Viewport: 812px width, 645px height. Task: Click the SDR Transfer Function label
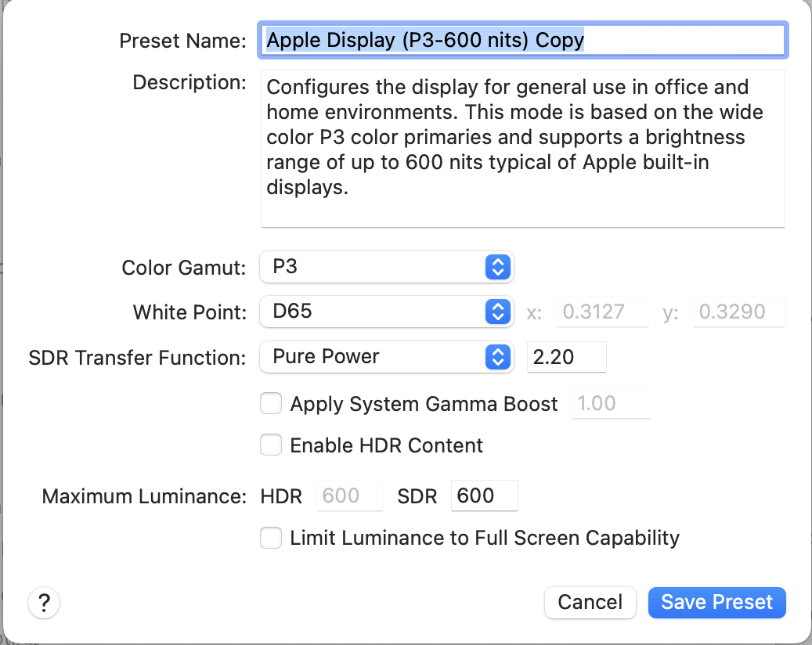137,358
